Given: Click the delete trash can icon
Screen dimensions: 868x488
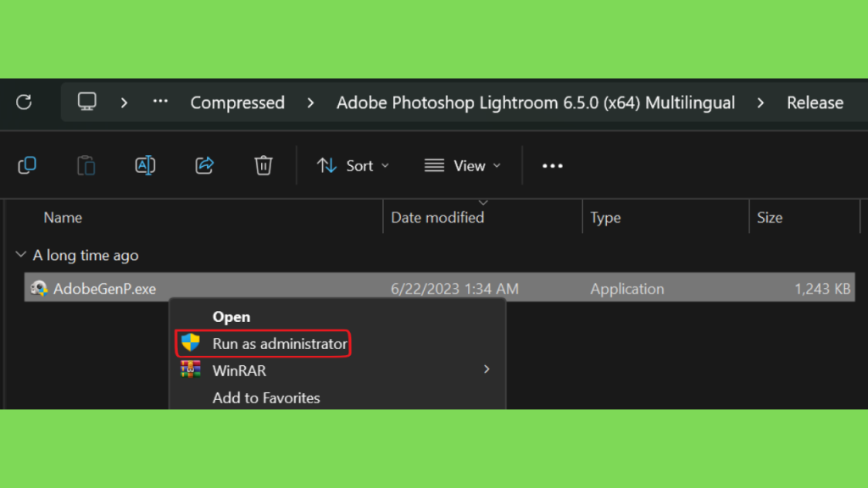Looking at the screenshot, I should [264, 165].
